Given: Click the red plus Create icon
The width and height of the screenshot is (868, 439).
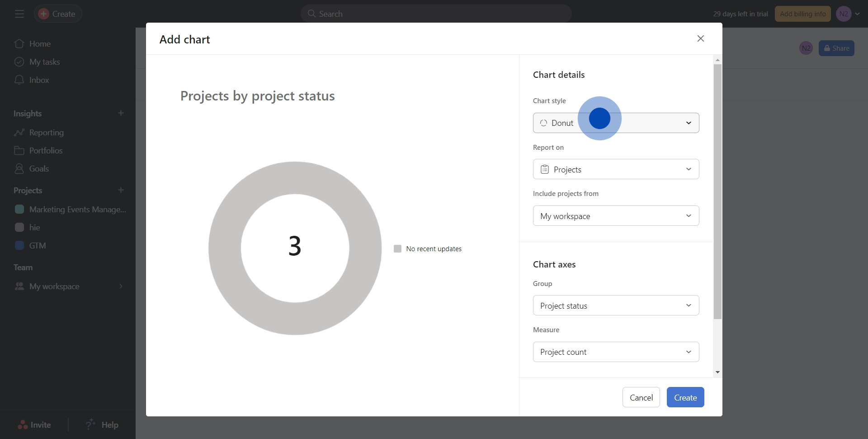Looking at the screenshot, I should (43, 14).
